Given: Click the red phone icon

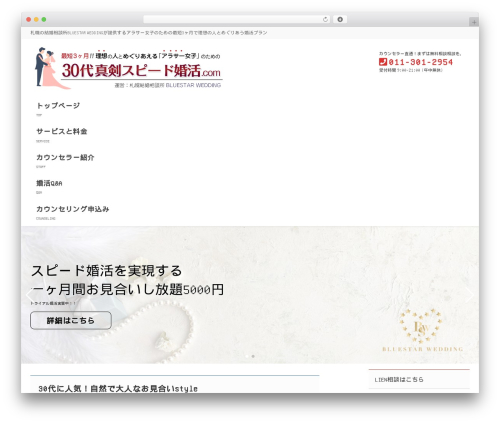Looking at the screenshot, I should click(x=383, y=62).
